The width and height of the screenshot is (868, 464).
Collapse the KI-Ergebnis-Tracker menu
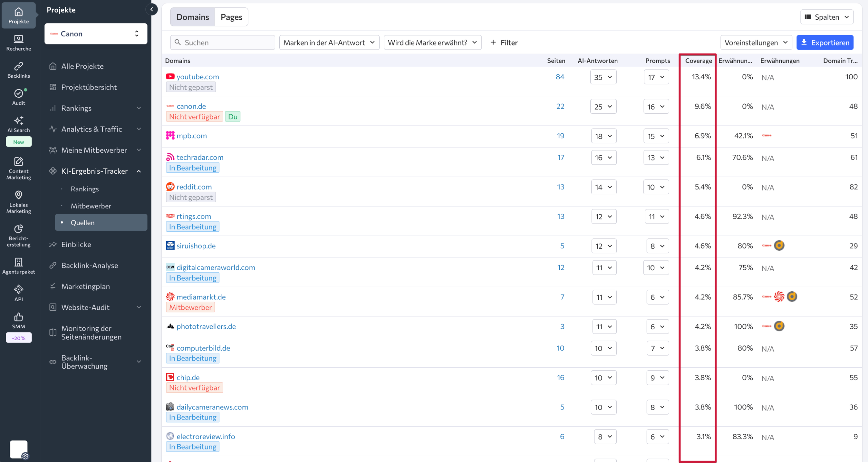(x=139, y=171)
